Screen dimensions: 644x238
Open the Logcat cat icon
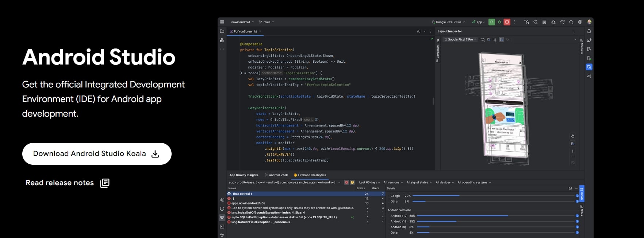click(x=222, y=200)
